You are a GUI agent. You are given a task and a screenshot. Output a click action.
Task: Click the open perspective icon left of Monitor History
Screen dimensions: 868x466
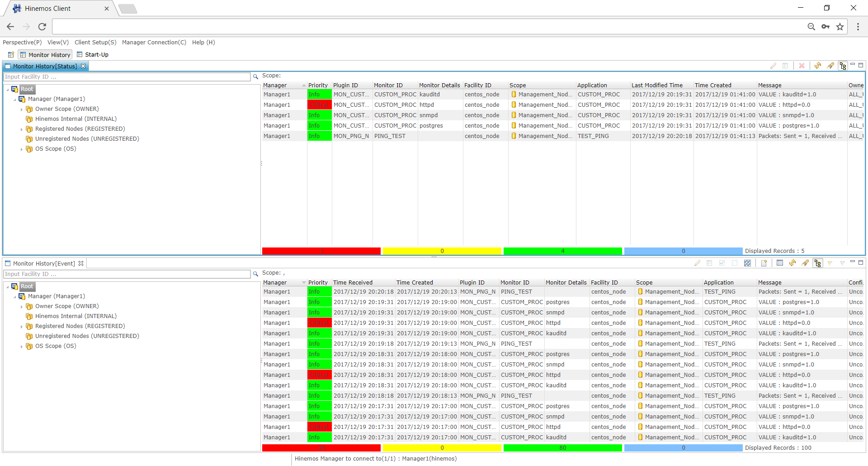pyautogui.click(x=11, y=55)
